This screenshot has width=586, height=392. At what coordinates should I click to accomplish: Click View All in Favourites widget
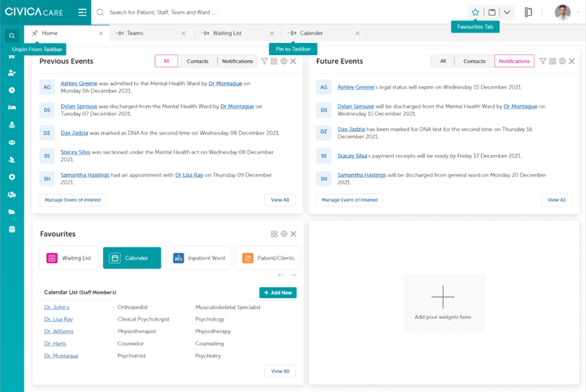click(280, 371)
